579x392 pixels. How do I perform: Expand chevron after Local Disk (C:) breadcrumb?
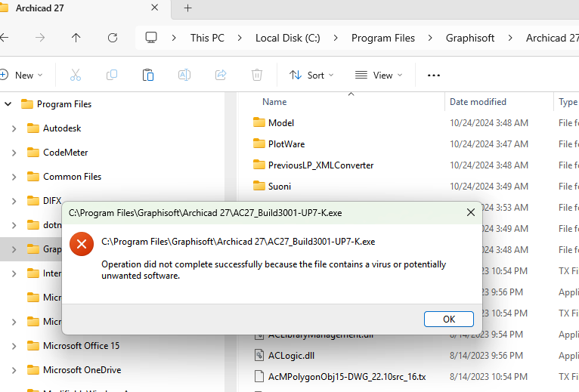(336, 38)
